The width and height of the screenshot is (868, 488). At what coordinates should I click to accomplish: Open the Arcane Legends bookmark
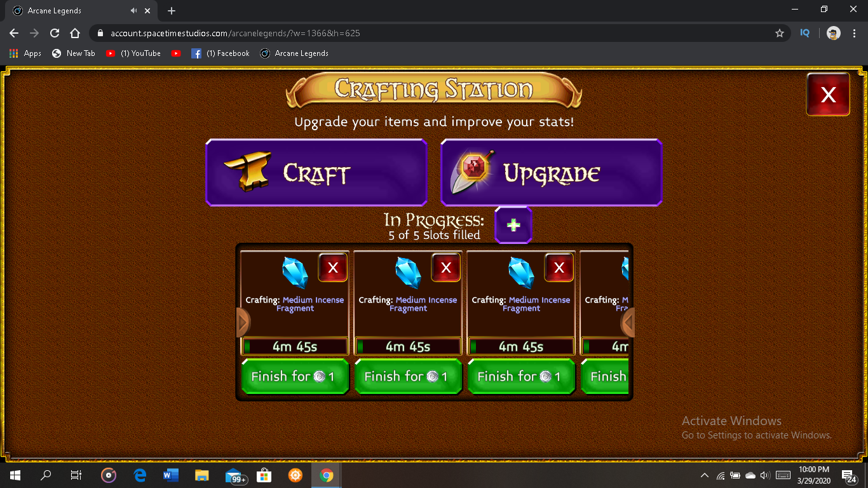[294, 53]
